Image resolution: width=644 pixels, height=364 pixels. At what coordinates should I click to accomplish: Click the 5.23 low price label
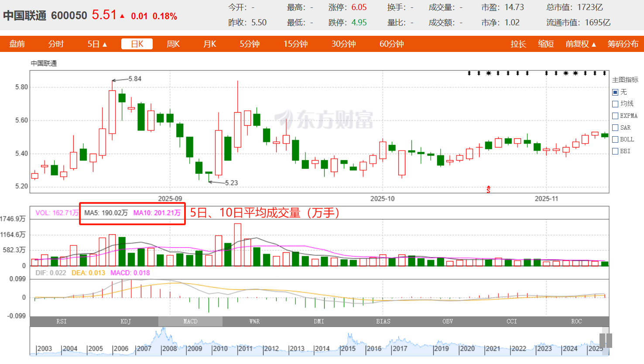pos(232,183)
